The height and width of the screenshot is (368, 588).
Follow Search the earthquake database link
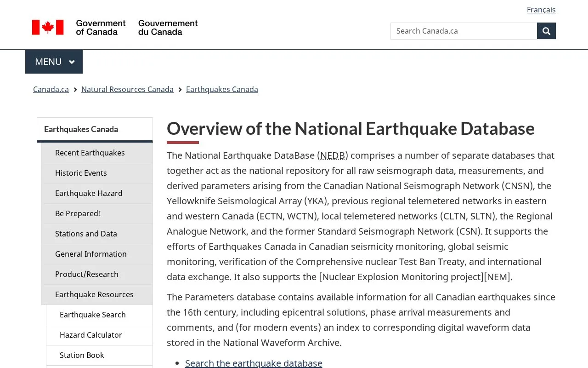pyautogui.click(x=254, y=363)
